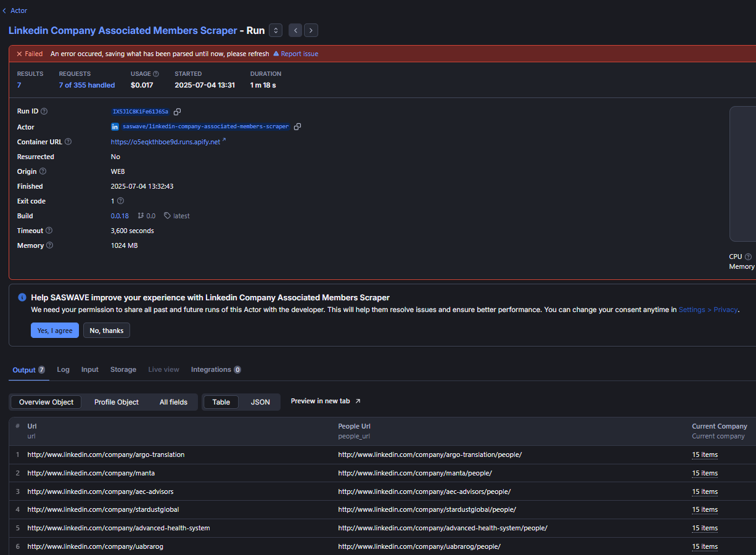Click the Failed status label
Screen dimensions: 756x555
tap(30, 54)
